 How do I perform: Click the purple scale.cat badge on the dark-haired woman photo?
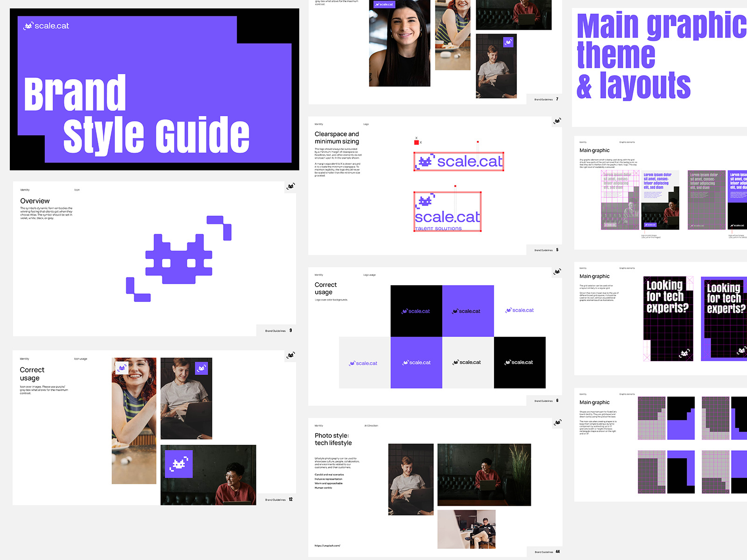pos(385,4)
